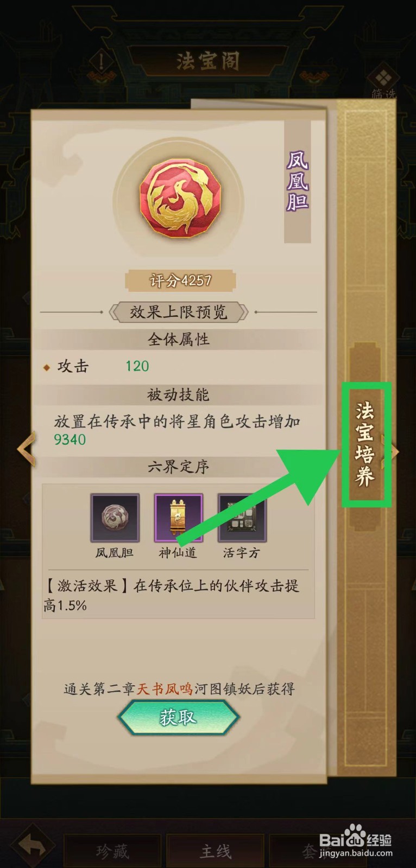The height and width of the screenshot is (868, 416).
Task: Tap the back arrow icon at bottom
Action: (33, 845)
